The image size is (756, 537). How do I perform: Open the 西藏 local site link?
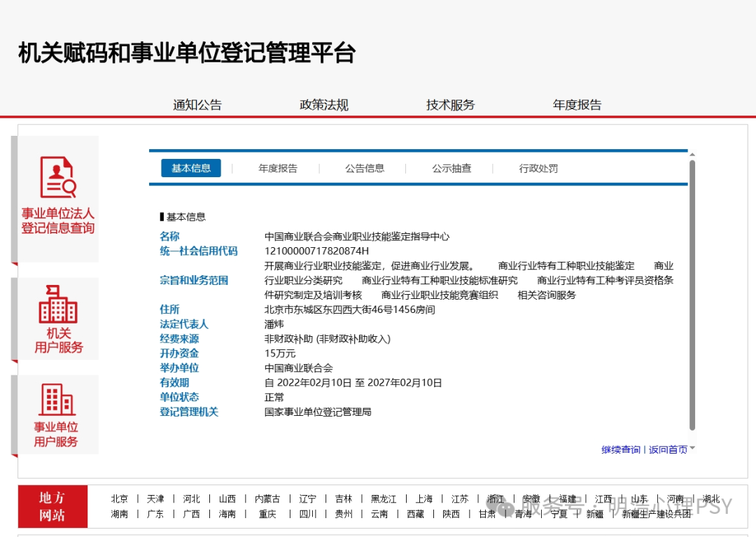(416, 515)
